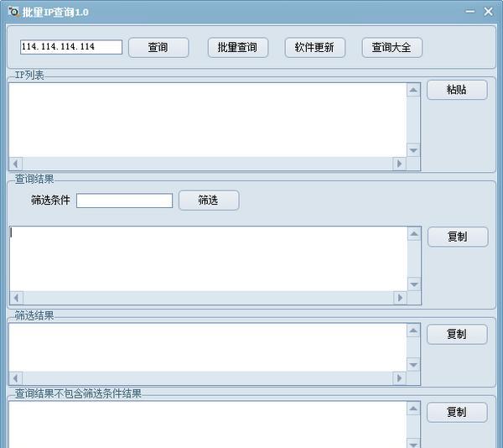The image size is (503, 448).
Task: Click the 筛选结果 group label
Action: [34, 315]
